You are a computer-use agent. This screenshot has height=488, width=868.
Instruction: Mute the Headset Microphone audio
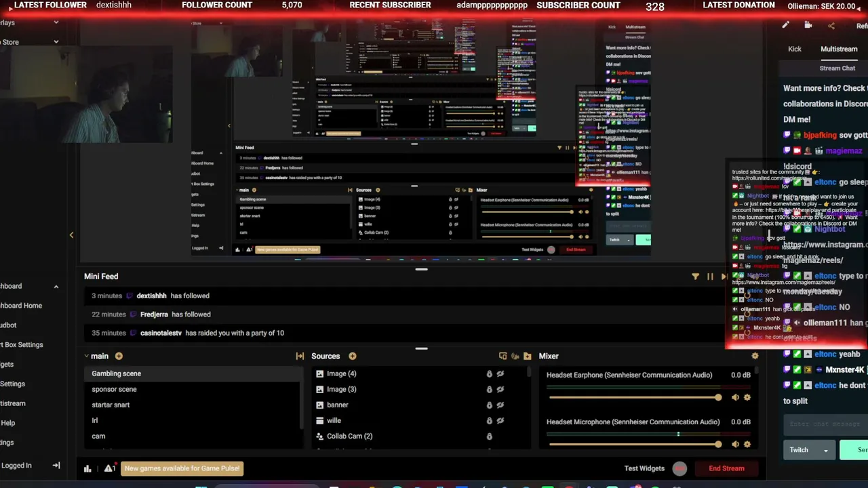[x=735, y=445]
